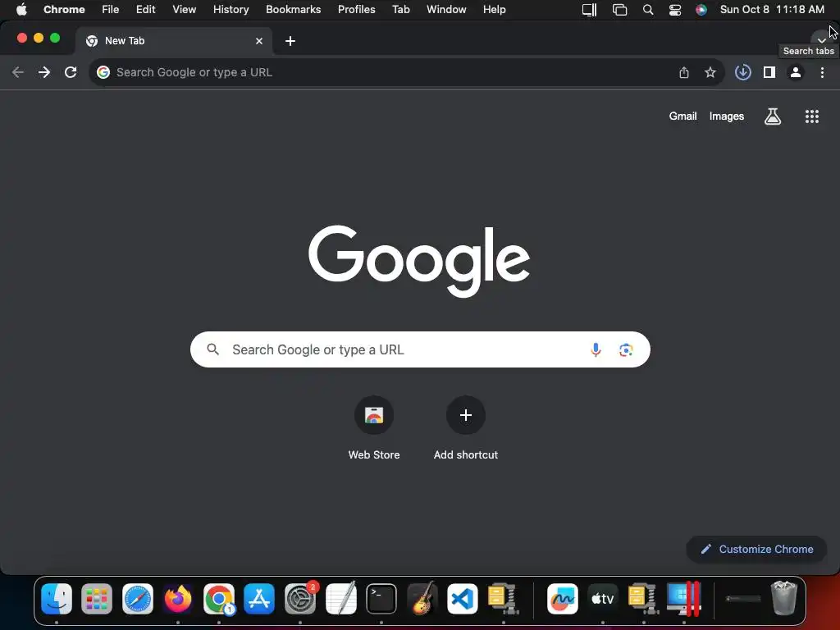Open the Help menu
This screenshot has height=630, width=840.
tap(495, 9)
